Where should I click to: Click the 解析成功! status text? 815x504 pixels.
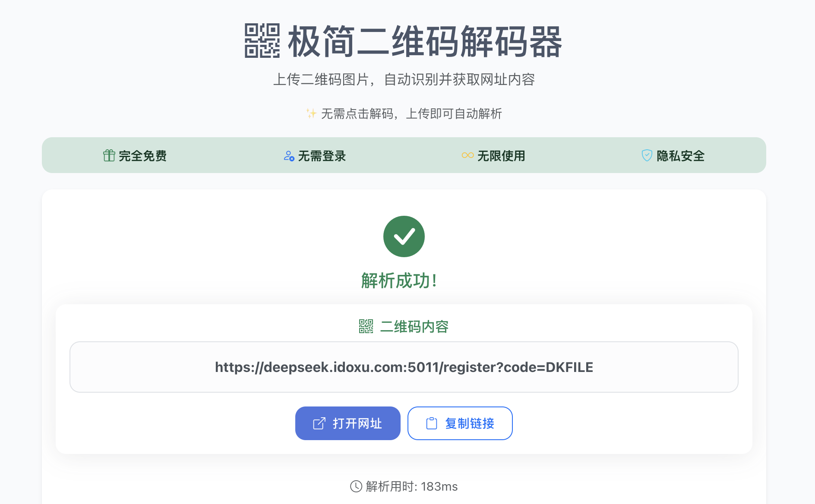(x=399, y=280)
